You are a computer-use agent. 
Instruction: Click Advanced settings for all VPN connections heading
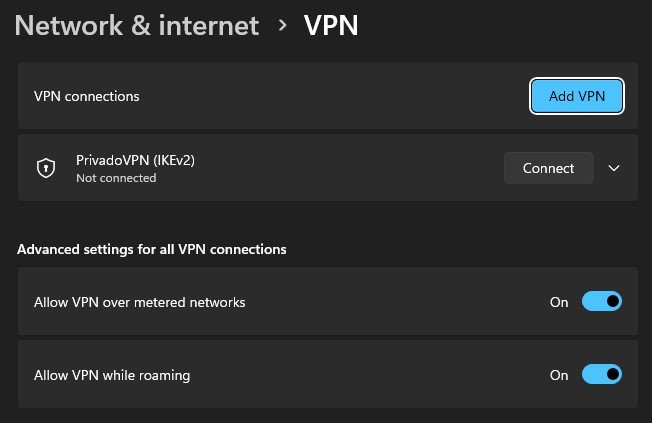click(x=151, y=249)
